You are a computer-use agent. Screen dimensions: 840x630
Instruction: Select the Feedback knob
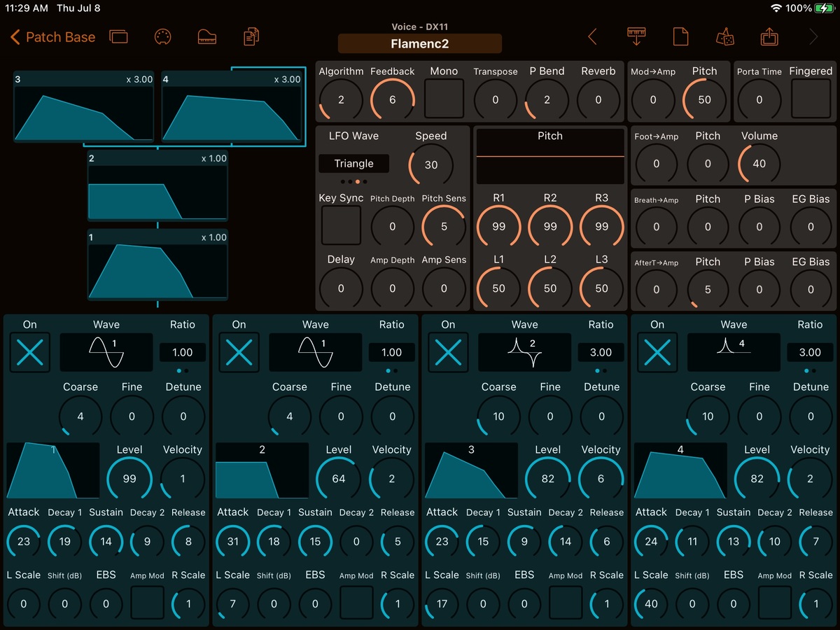[x=393, y=99]
